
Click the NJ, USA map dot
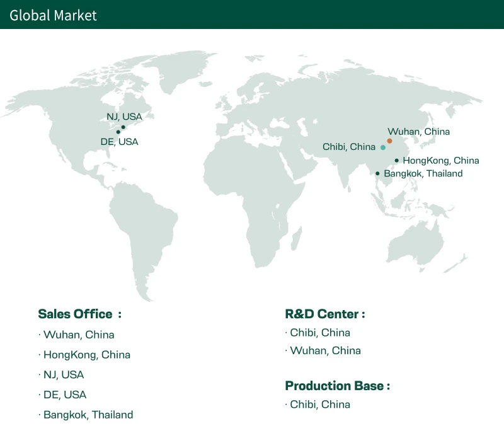click(123, 127)
